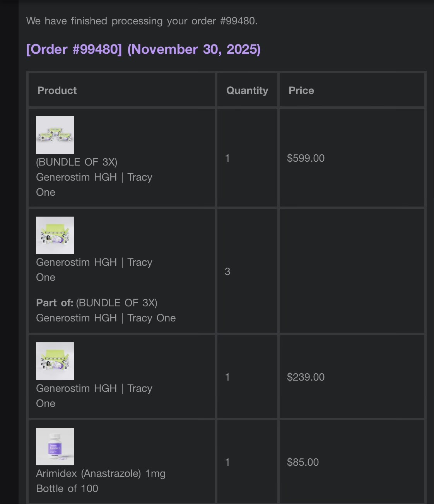Click the quantity 3 cell
This screenshot has width=434, height=504.
click(227, 272)
